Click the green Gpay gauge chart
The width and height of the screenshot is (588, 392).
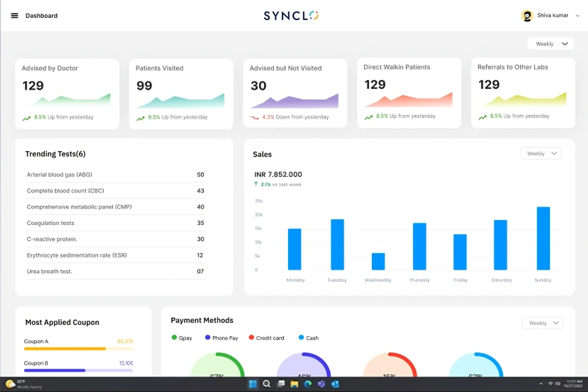[x=217, y=364]
